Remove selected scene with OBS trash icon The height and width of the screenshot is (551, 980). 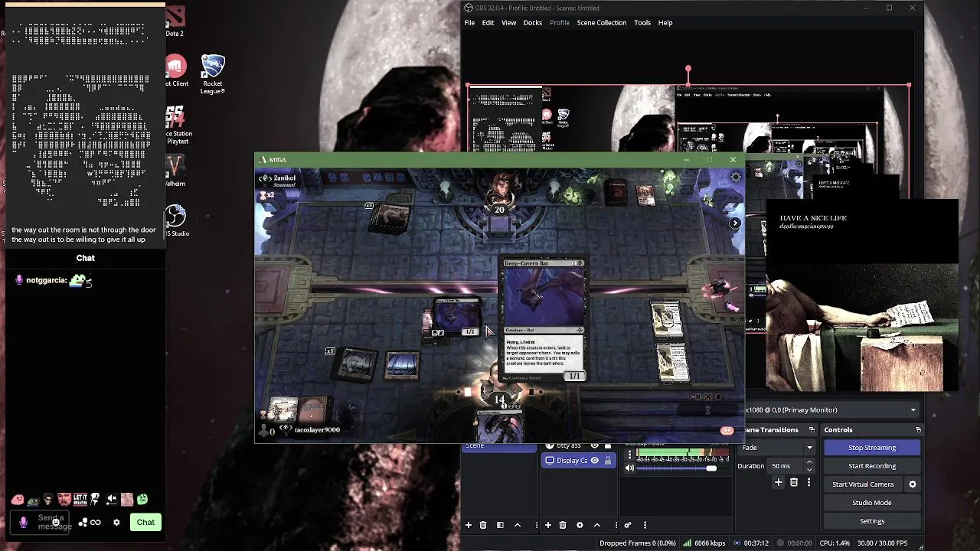pyautogui.click(x=483, y=525)
